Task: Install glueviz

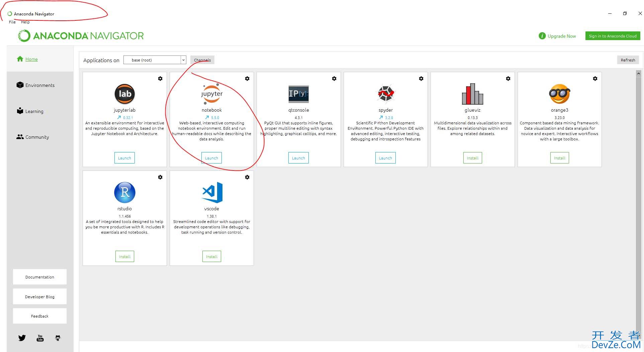Action: point(473,158)
